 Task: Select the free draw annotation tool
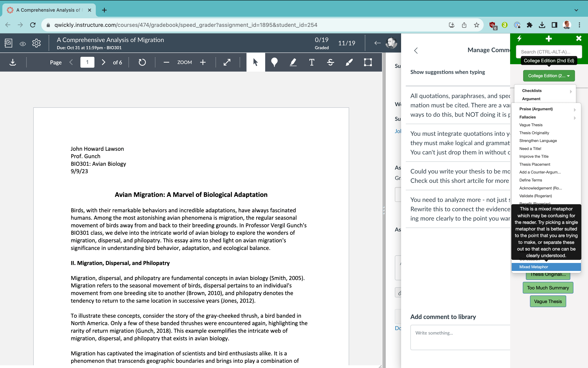pos(349,62)
